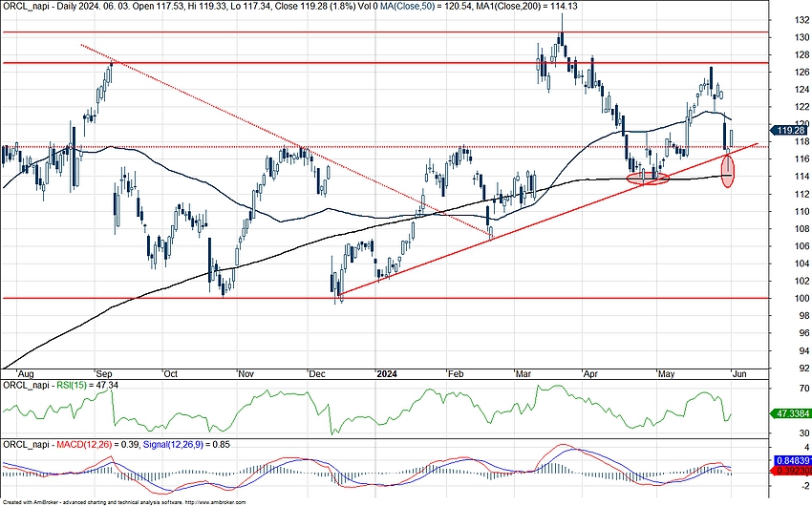Click the blue 0.8483 signal value tag
The image size is (812, 506).
tap(792, 460)
